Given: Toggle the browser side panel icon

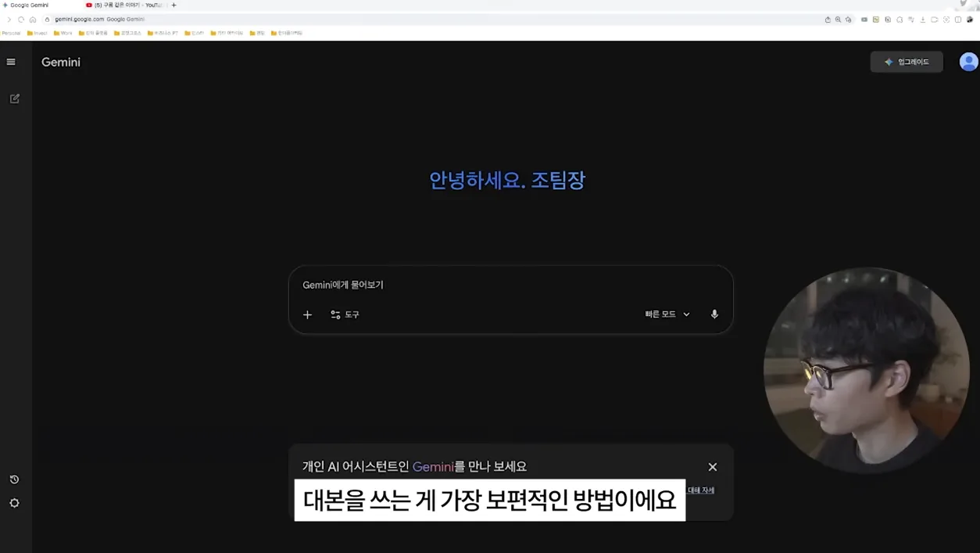Looking at the screenshot, I should pyautogui.click(x=958, y=20).
